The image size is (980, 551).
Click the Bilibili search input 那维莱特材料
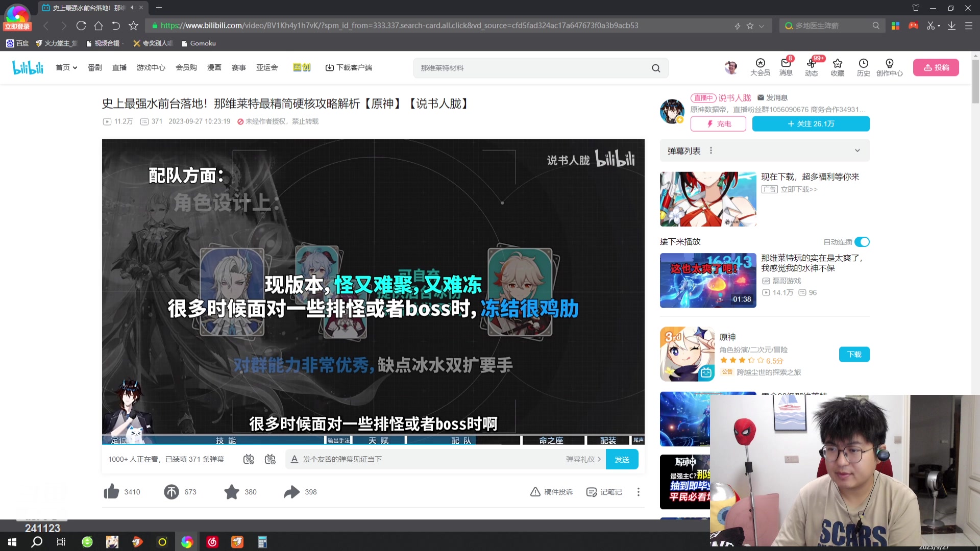pos(531,68)
